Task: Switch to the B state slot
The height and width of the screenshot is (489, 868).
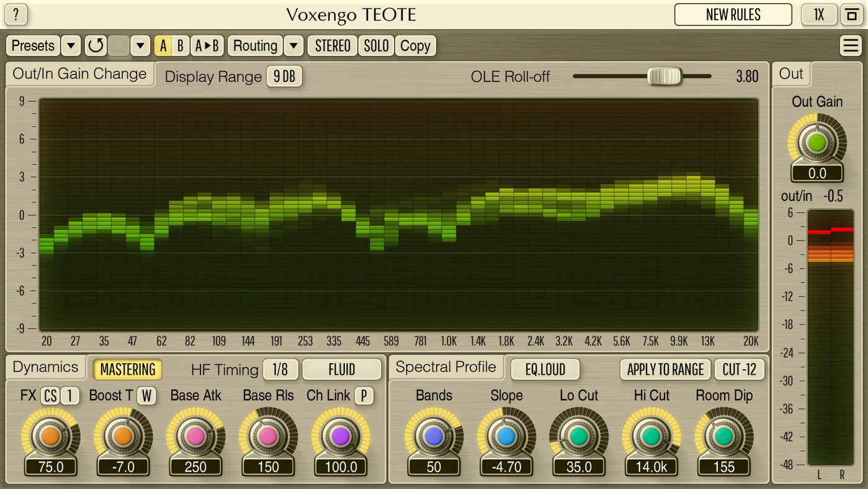Action: 180,46
